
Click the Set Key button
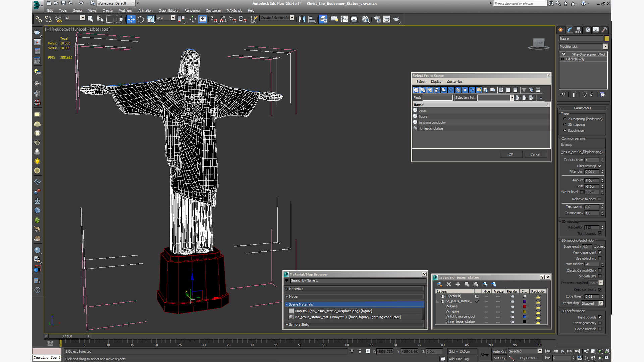499,358
